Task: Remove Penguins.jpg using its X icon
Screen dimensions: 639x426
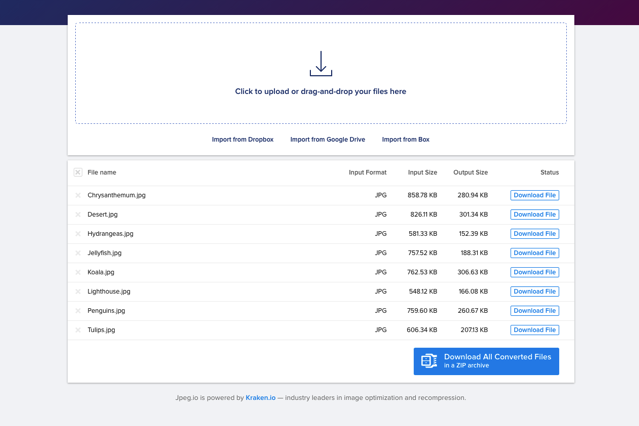Action: point(78,311)
